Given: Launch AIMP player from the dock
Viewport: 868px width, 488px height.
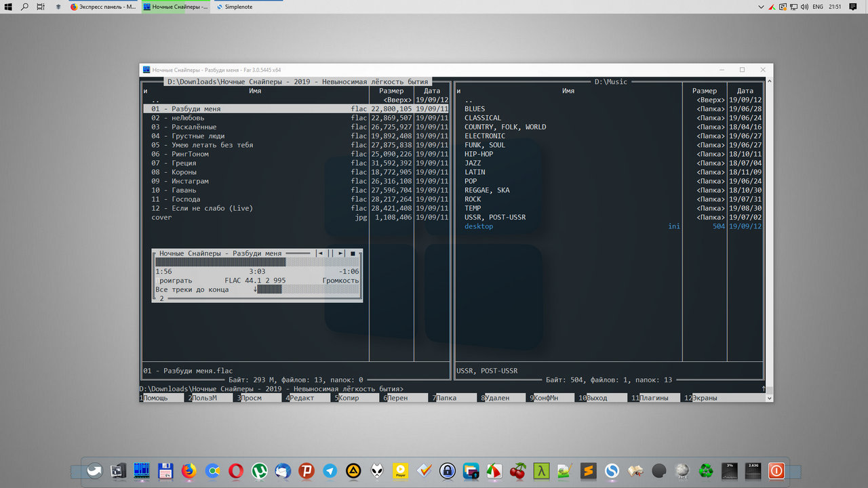Looking at the screenshot, I should pyautogui.click(x=353, y=470).
